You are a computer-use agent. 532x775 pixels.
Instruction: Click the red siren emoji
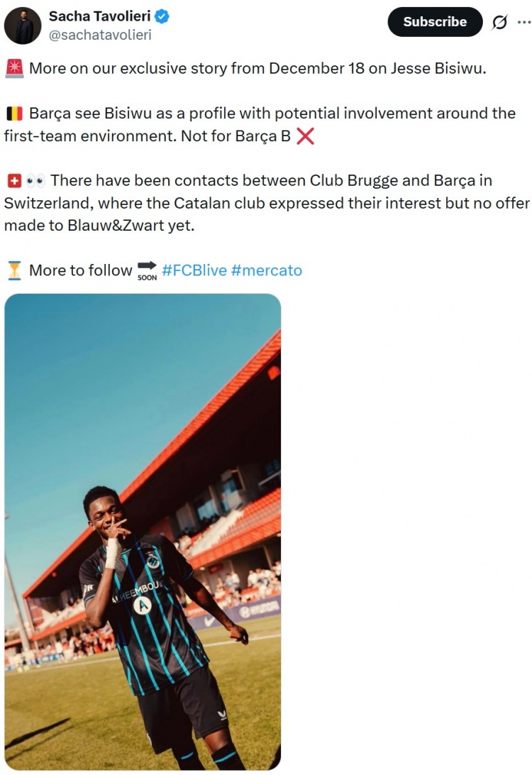(13, 69)
